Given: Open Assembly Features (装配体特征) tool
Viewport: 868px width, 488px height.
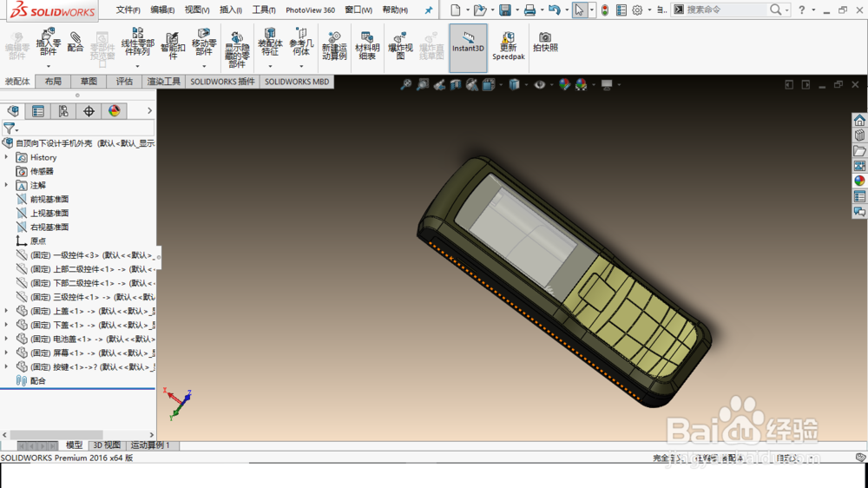Looking at the screenshot, I should 270,42.
